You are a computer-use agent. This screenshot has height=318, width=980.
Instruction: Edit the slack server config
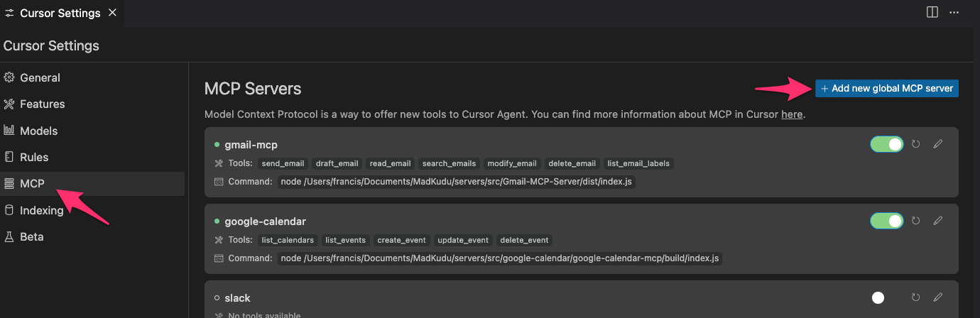pyautogui.click(x=938, y=297)
